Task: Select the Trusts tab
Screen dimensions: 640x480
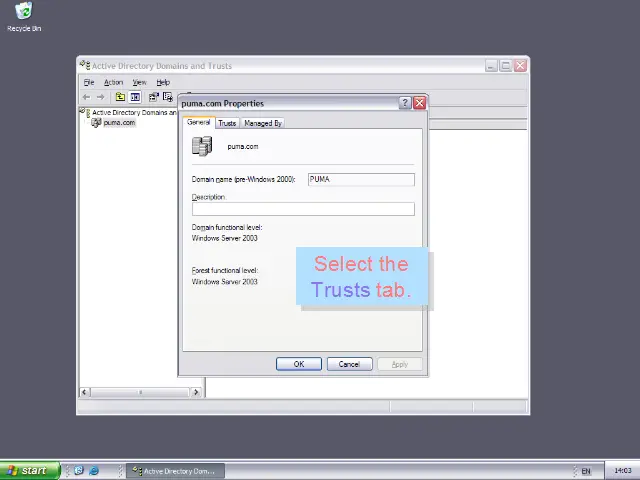Action: click(227, 123)
